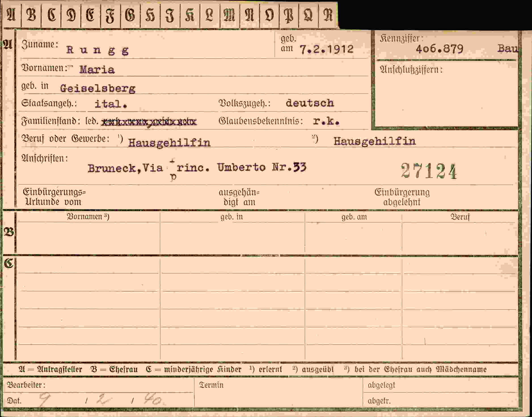Click the 'Vornamen ³)' column header

[x=88, y=217]
